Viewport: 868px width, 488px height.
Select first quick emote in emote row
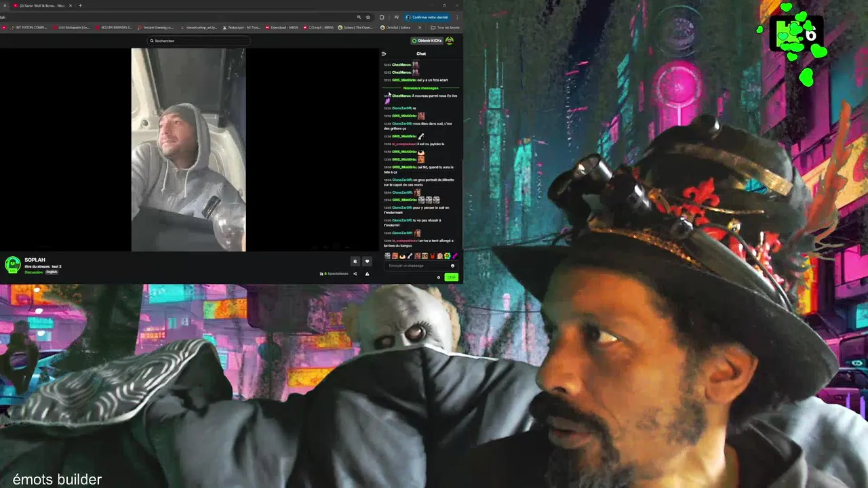click(x=387, y=256)
